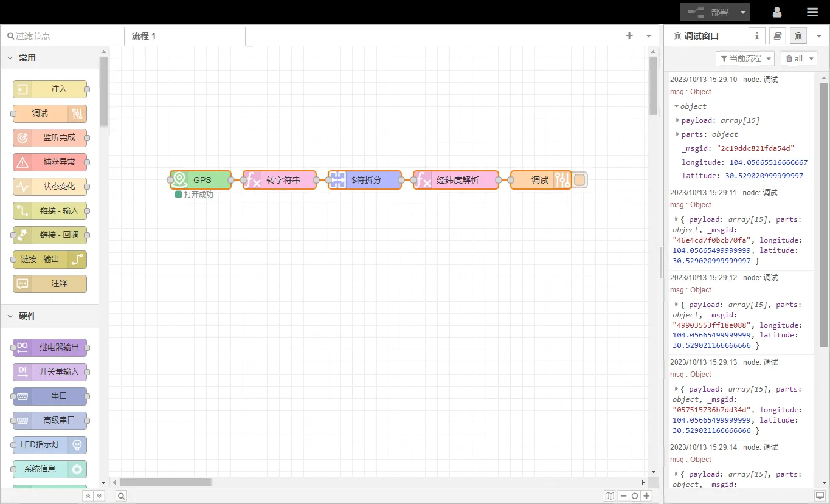Open the 当前流程 filter dropdown
This screenshot has width=830, height=504.
coord(745,58)
